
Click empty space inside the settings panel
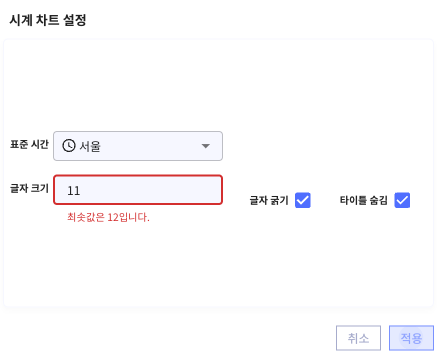click(218, 83)
